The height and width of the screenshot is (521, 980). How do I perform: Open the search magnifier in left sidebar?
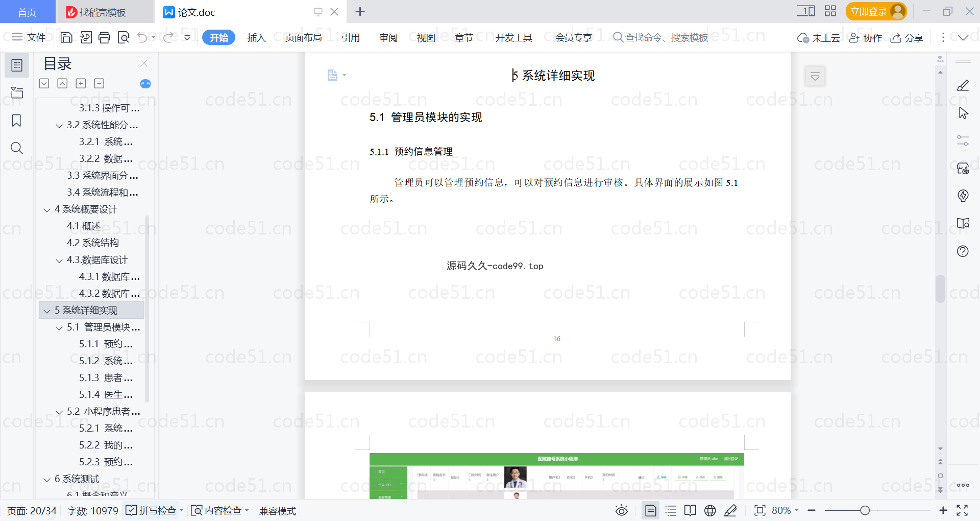tap(17, 148)
